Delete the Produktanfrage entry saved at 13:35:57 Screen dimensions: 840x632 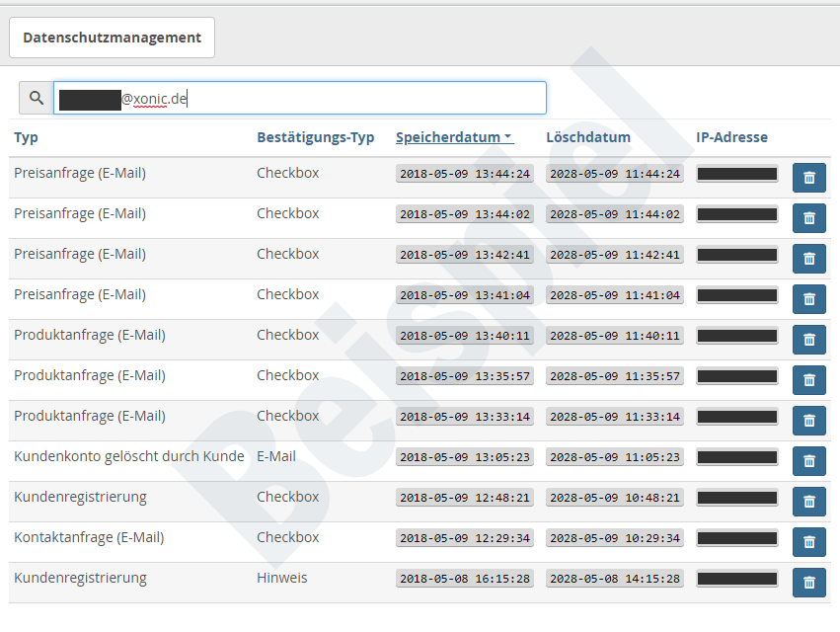[x=809, y=380]
